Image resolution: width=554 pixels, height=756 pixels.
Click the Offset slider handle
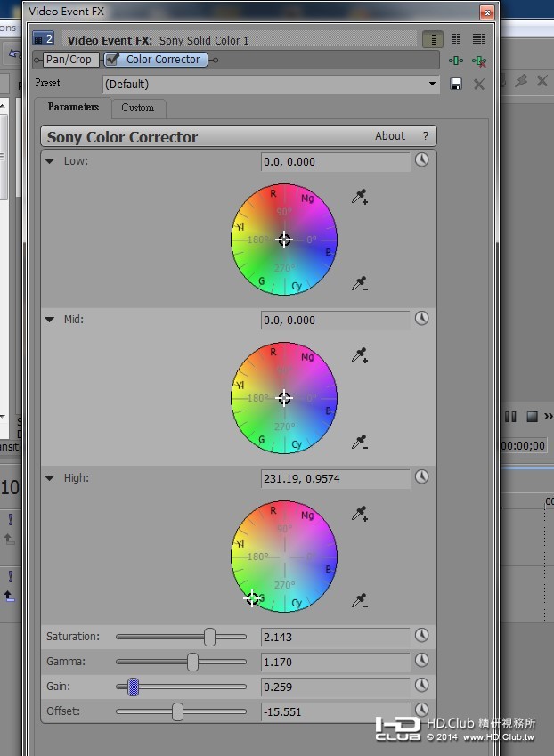click(x=177, y=711)
